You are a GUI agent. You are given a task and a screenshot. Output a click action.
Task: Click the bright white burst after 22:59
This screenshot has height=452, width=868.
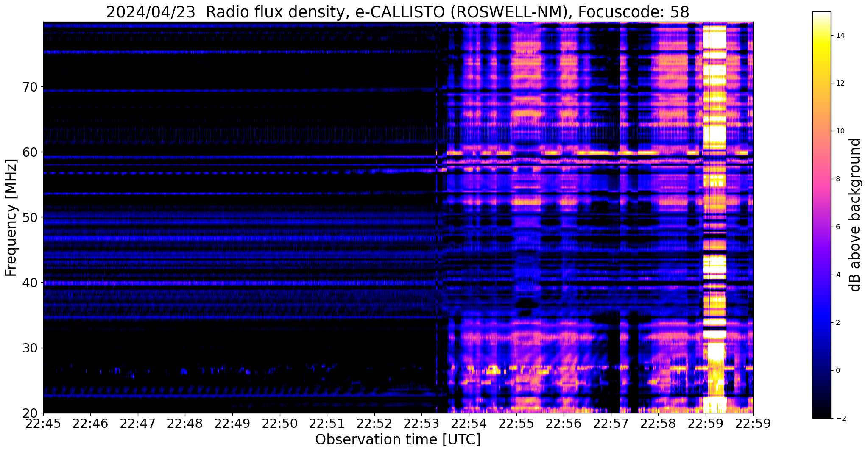click(714, 217)
